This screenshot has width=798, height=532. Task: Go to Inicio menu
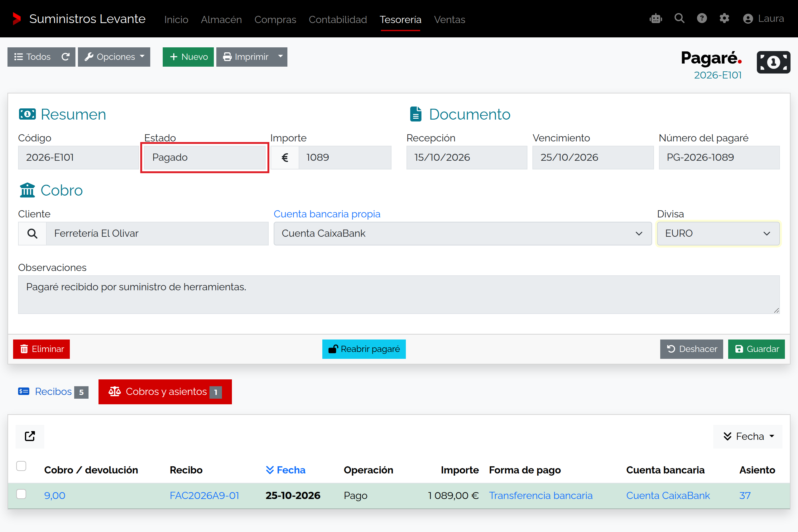(176, 19)
